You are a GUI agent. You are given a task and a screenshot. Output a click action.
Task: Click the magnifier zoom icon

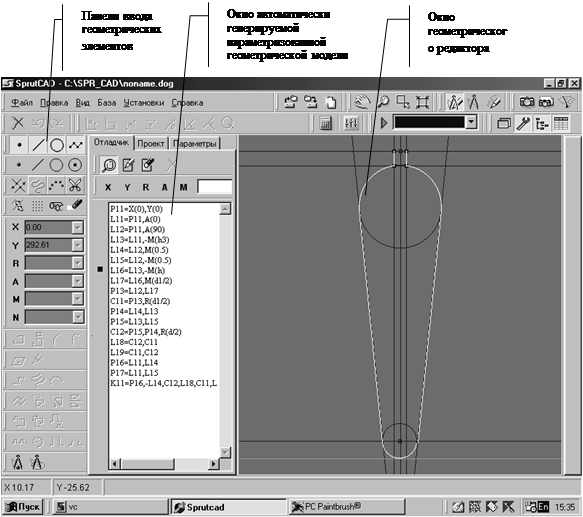coord(383,102)
